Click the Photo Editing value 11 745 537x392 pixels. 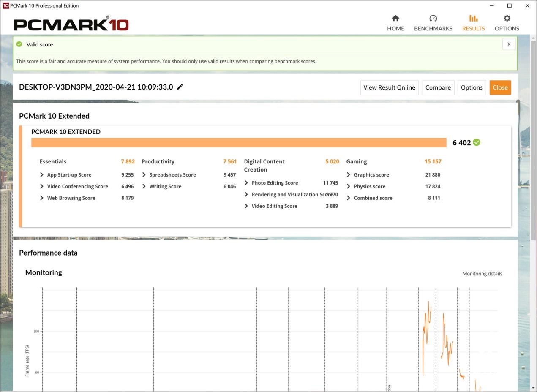[x=330, y=183]
